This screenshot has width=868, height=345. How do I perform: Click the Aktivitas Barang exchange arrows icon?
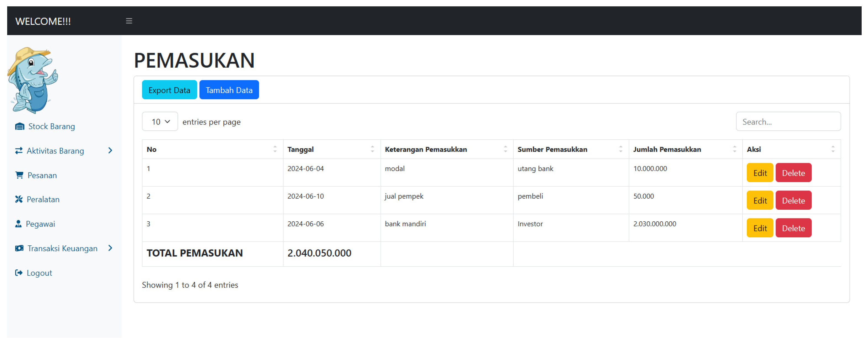point(19,151)
